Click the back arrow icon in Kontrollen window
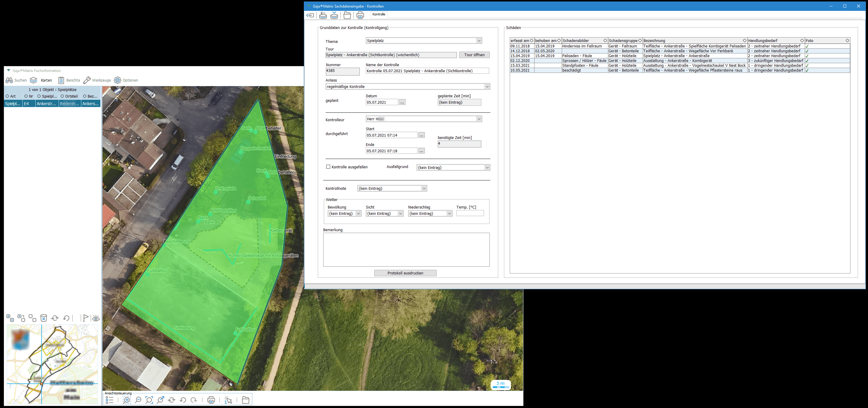 [x=310, y=15]
